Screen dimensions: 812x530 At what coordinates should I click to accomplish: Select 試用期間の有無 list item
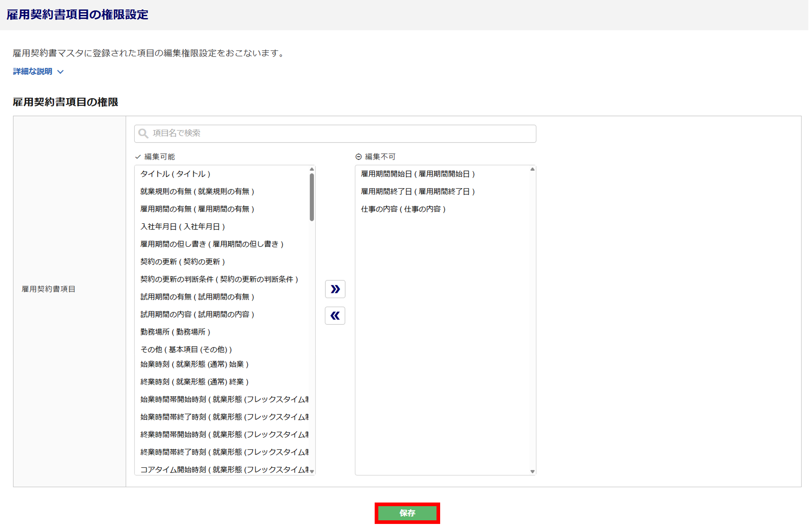197,297
